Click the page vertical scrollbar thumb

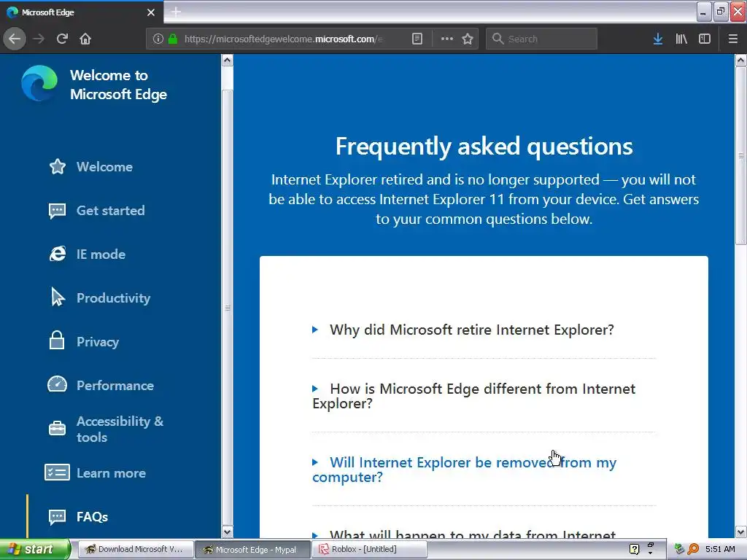(741, 156)
